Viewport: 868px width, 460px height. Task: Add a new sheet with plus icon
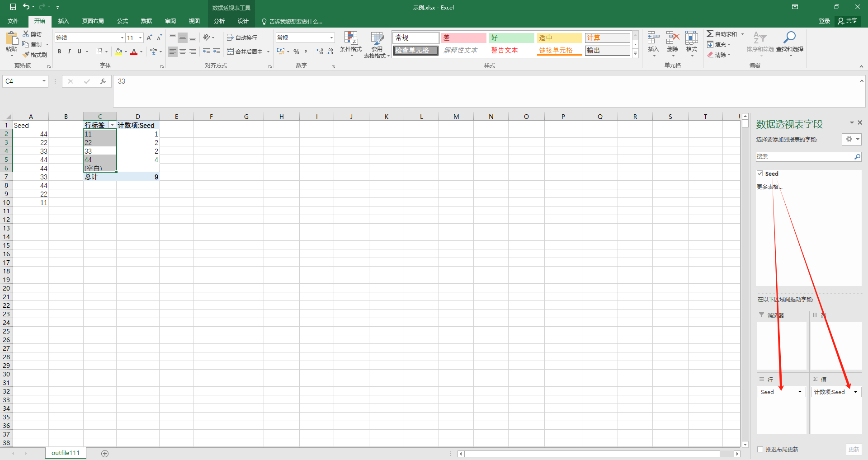(105, 453)
